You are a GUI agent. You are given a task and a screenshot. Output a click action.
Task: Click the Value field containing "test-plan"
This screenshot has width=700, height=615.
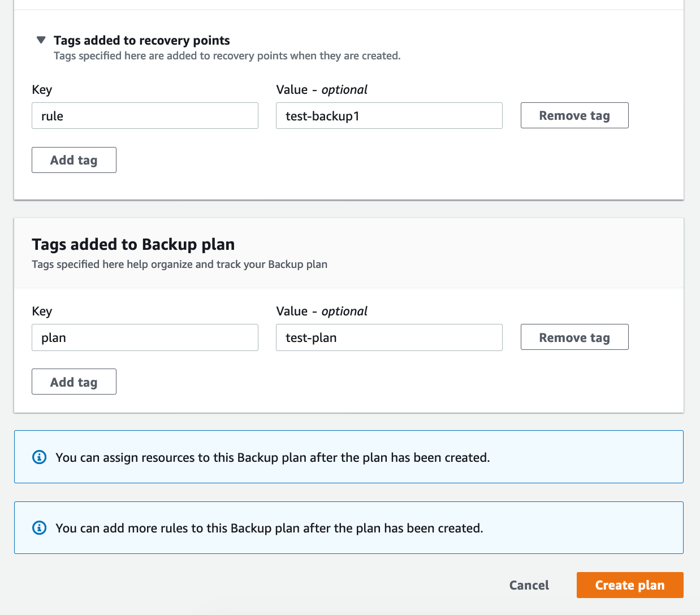389,337
